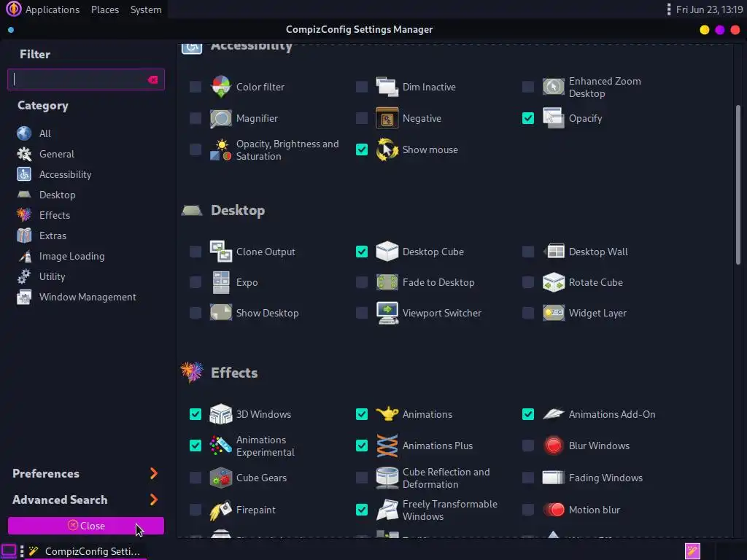
Task: Focus the Filter input field
Action: point(86,79)
